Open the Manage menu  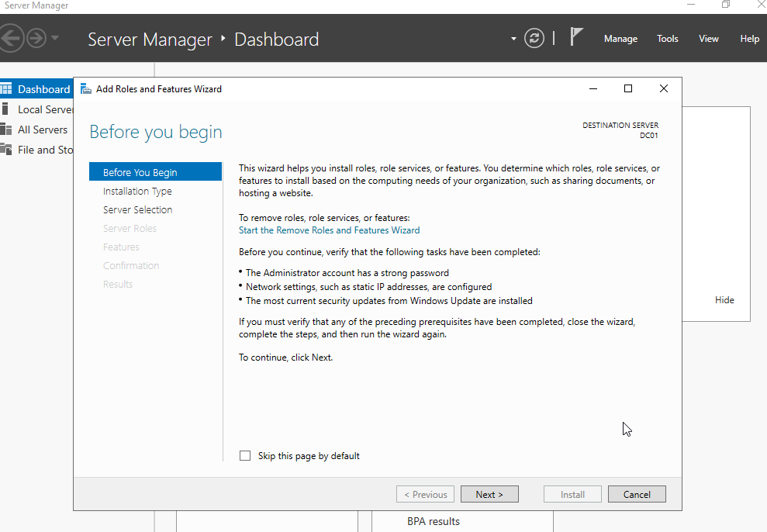click(x=620, y=39)
